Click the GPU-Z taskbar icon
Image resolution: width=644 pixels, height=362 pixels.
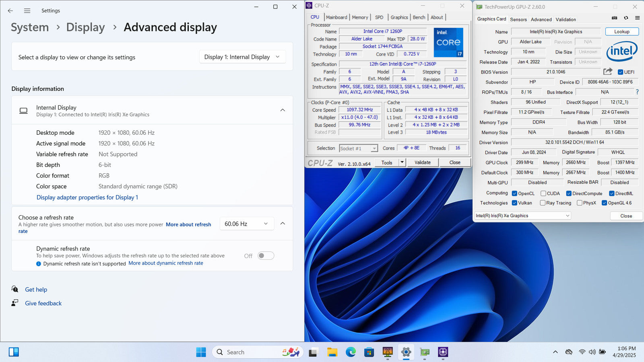pos(425,352)
